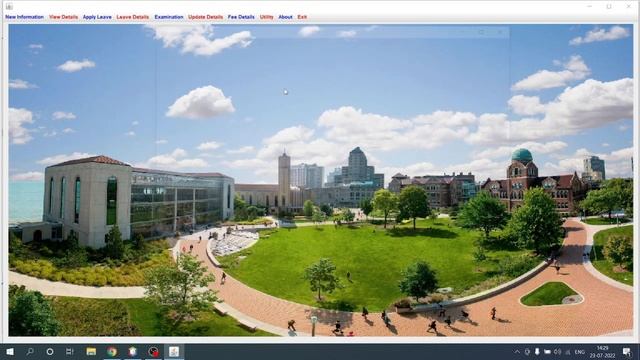Open volume control in system tray

pos(557,352)
